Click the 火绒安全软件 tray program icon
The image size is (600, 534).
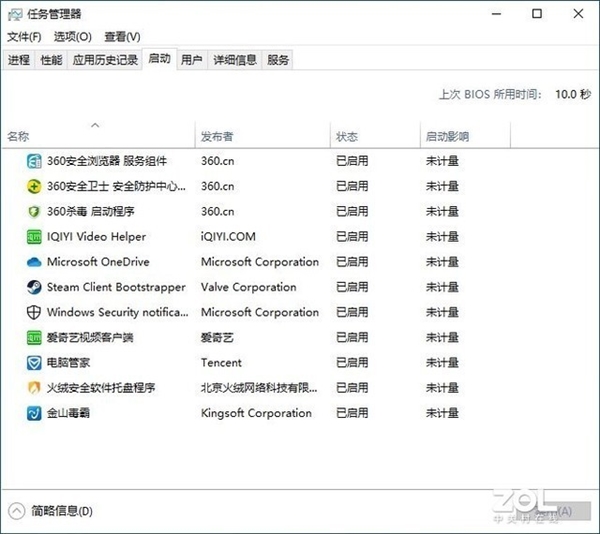(34, 388)
